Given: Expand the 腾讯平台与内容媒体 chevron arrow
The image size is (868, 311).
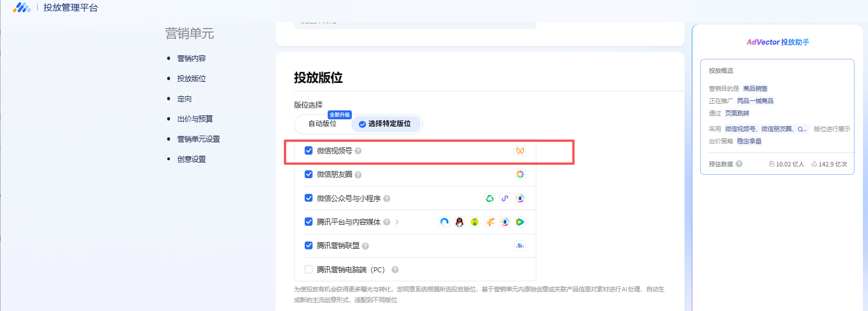Looking at the screenshot, I should point(397,222).
